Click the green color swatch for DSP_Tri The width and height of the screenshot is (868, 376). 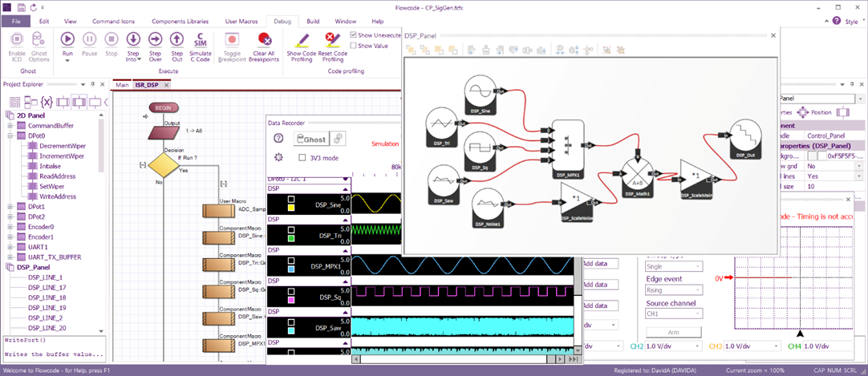[x=291, y=238]
